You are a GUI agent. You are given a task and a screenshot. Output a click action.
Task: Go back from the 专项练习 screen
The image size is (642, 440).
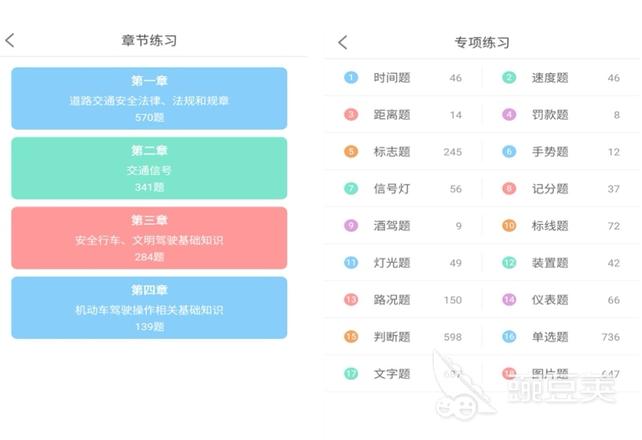click(x=343, y=42)
